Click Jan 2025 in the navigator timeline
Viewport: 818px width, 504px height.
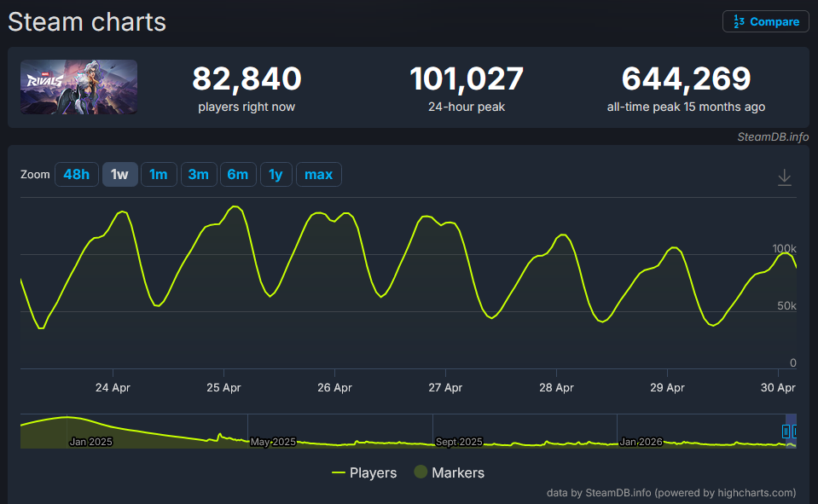click(x=90, y=442)
